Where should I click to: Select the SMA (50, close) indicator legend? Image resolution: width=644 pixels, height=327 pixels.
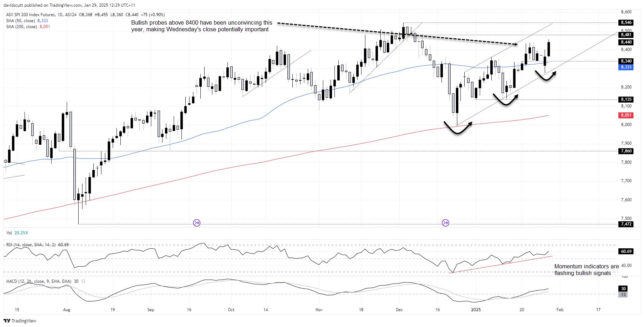[27, 21]
